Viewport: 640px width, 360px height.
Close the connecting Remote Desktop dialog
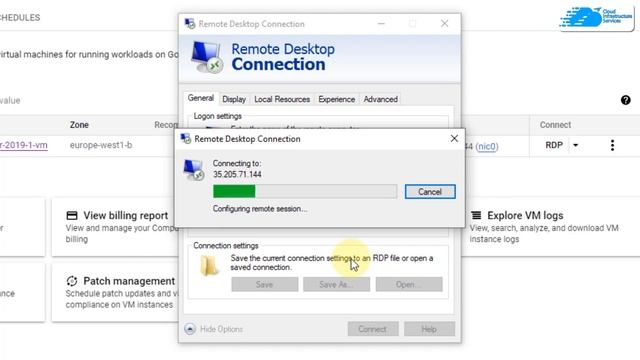pos(454,139)
